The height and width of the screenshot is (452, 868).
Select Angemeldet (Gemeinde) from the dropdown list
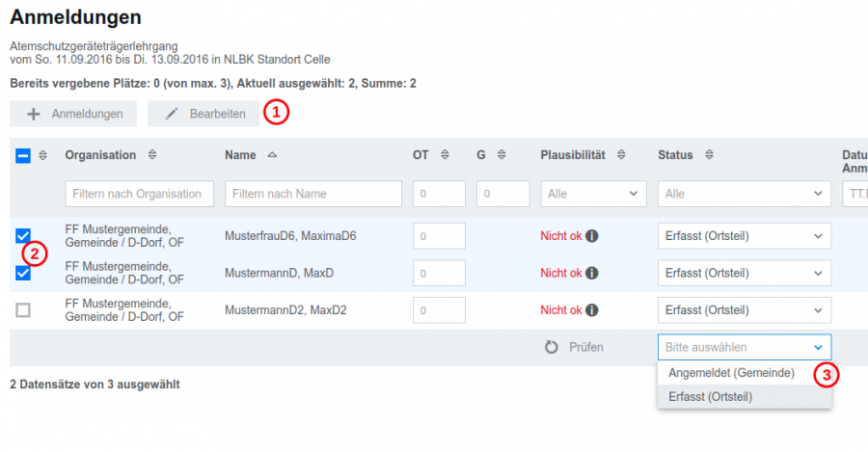[732, 373]
